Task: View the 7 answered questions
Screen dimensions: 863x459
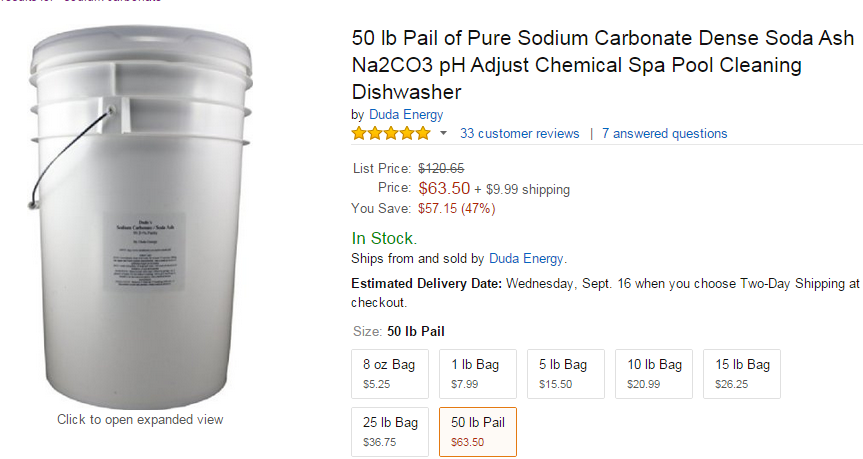Action: pos(664,133)
